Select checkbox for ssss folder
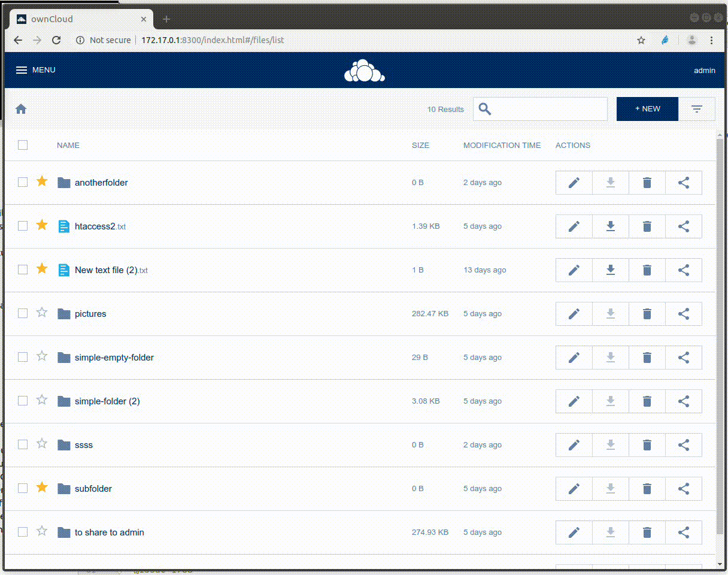This screenshot has height=575, width=728. pyautogui.click(x=23, y=444)
